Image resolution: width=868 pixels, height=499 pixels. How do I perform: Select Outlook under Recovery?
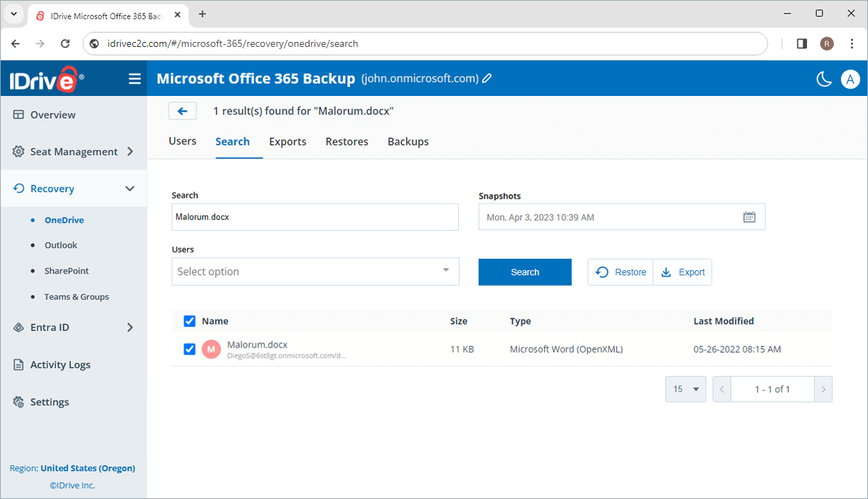[61, 245]
